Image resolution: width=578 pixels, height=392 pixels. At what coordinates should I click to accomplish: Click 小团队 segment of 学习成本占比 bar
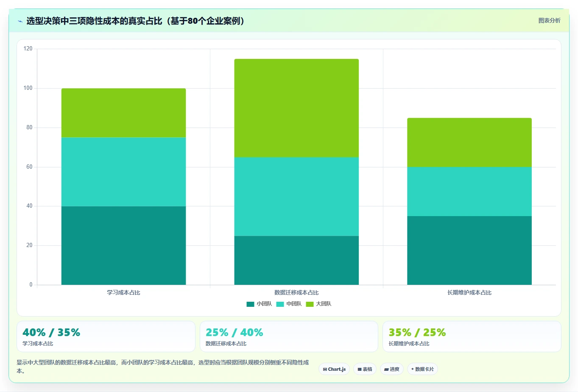click(123, 245)
